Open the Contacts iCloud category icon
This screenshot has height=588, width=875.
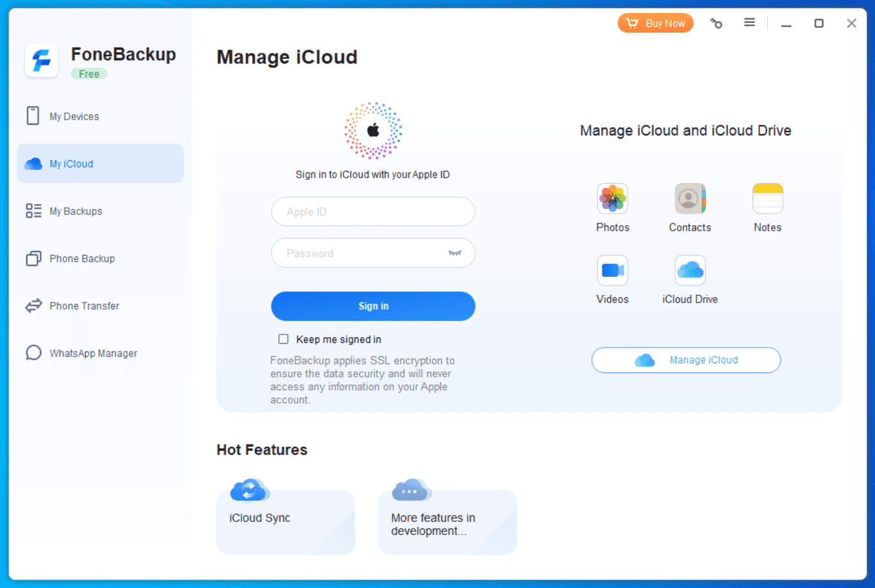tap(690, 199)
